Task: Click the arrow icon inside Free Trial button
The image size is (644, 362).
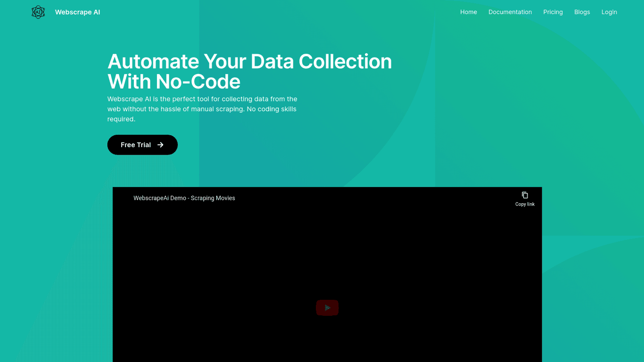Action: pos(160,145)
